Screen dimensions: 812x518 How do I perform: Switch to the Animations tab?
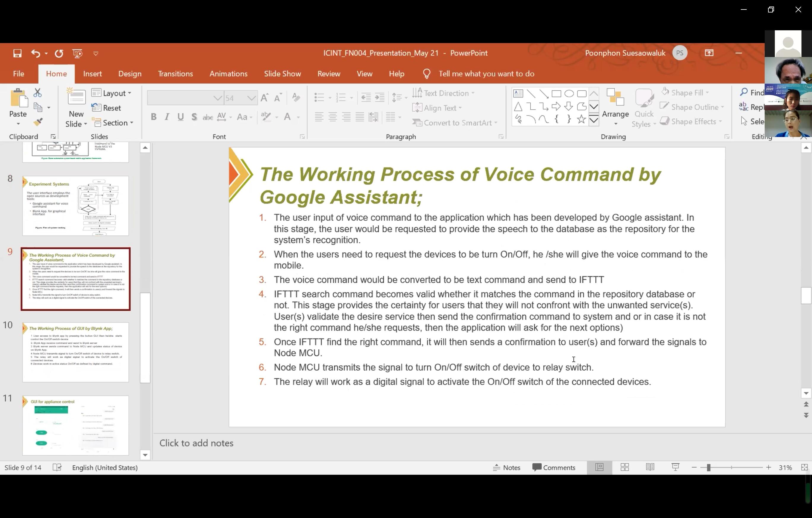[x=228, y=74]
